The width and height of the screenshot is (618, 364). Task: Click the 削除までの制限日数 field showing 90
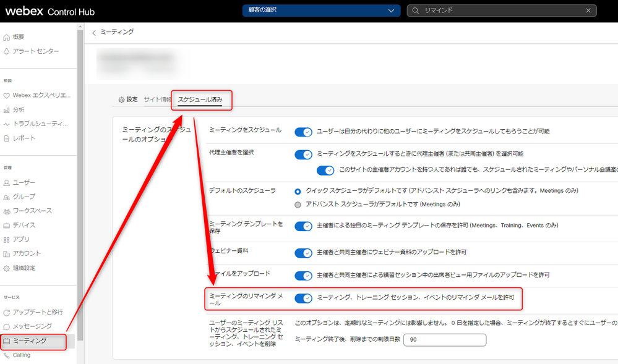tap(445, 339)
